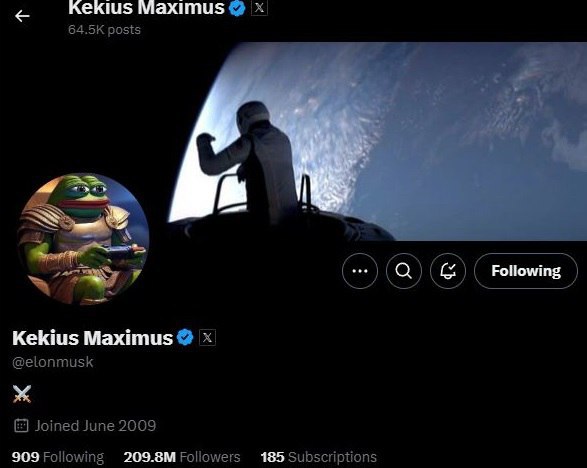Open the three-dots more options menu
This screenshot has height=468, width=587.
click(x=360, y=271)
